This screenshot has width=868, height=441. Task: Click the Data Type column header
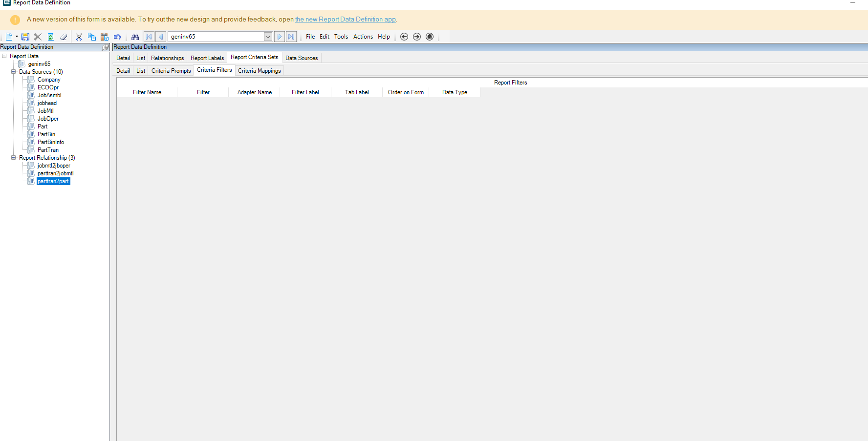[455, 92]
